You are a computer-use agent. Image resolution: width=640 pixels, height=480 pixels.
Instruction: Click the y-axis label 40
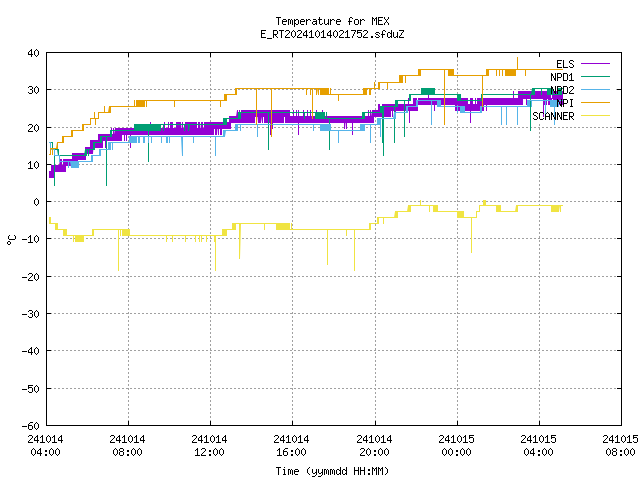(33, 53)
